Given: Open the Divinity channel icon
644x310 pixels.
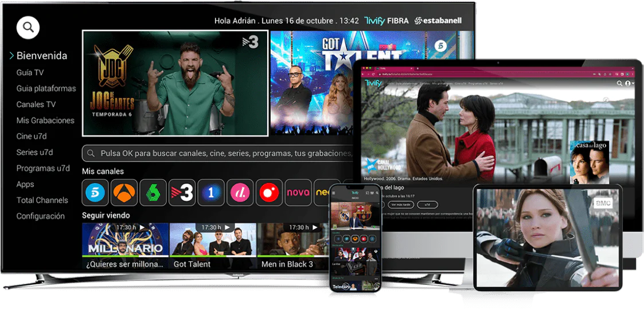Looking at the screenshot, I should tap(240, 193).
